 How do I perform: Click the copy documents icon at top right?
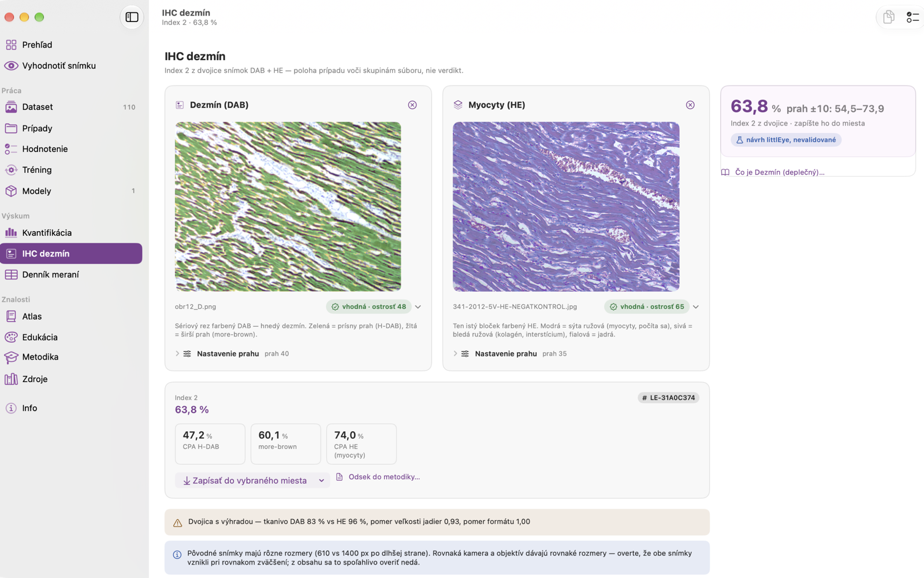coord(889,17)
